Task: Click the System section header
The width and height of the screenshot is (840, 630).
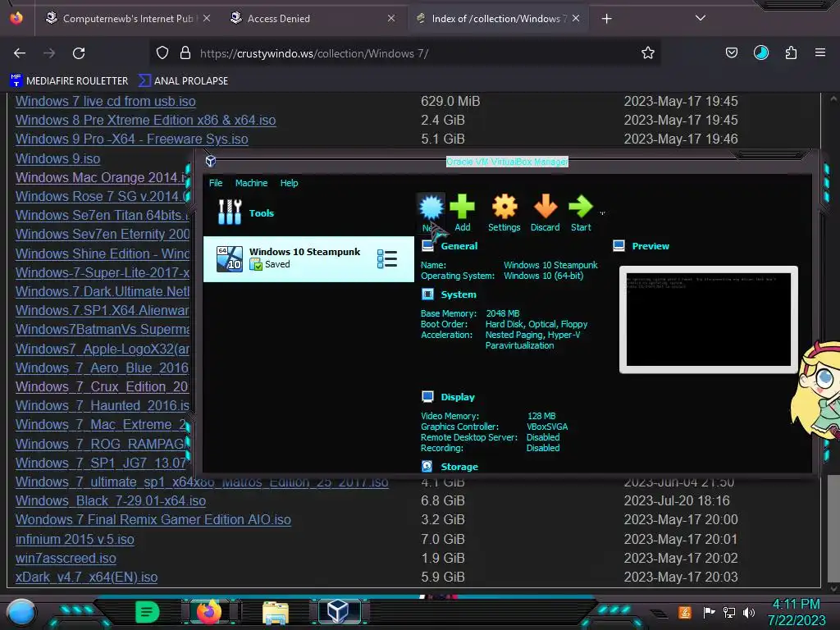Action: point(458,294)
